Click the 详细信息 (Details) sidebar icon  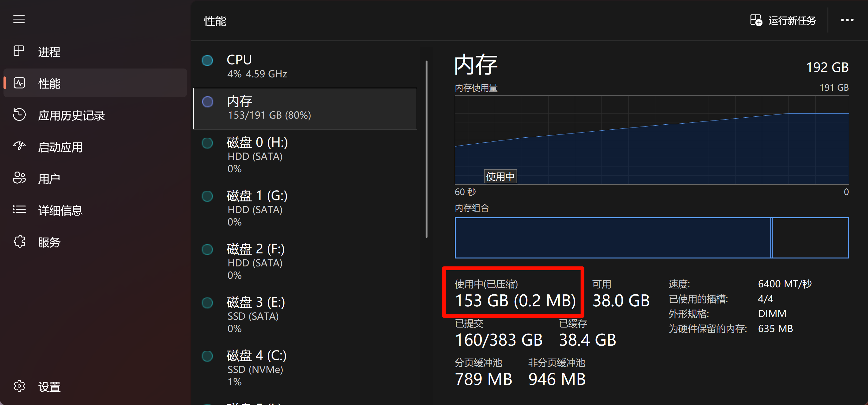coord(19,210)
